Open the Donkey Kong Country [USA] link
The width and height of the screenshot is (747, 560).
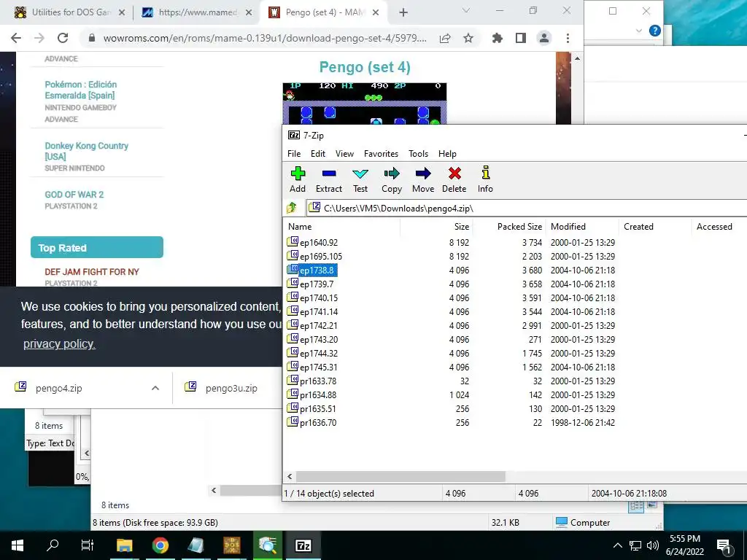pyautogui.click(x=86, y=151)
